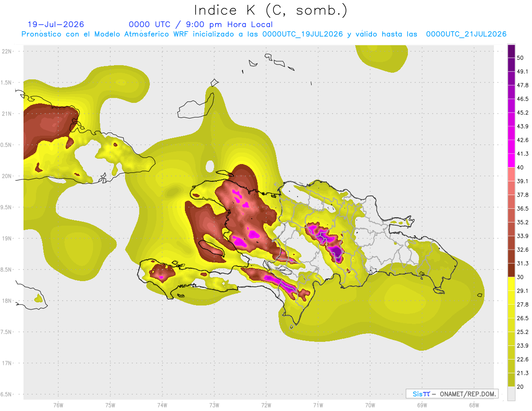The height and width of the screenshot is (411, 532).
Task: Click the 'Pronóstico con el Modelo Atmósferico WRF' forecast line
Action: [x=264, y=34]
